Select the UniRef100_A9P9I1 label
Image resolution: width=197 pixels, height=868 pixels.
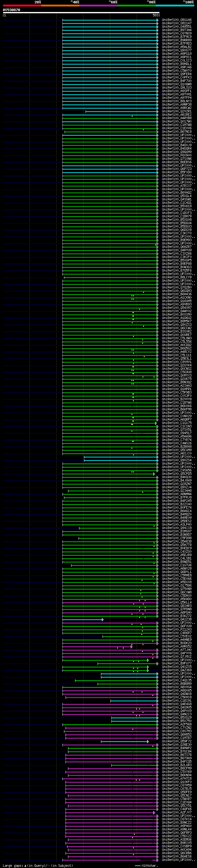177,57
